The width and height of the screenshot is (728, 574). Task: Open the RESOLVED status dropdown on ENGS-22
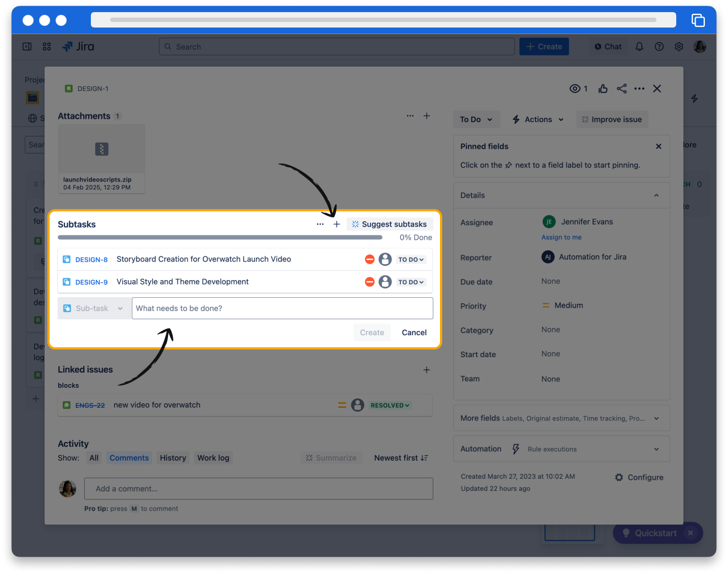[390, 406]
